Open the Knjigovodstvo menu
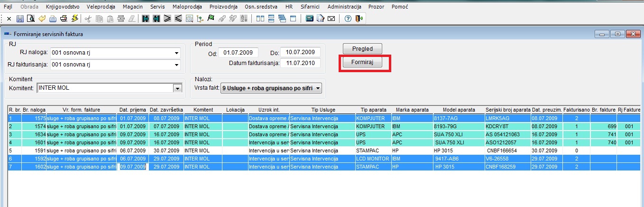This screenshot has height=207, width=644. 63,7
